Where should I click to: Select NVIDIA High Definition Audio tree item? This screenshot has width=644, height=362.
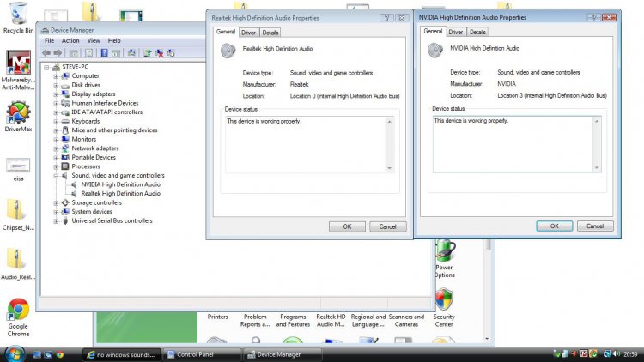click(x=120, y=184)
